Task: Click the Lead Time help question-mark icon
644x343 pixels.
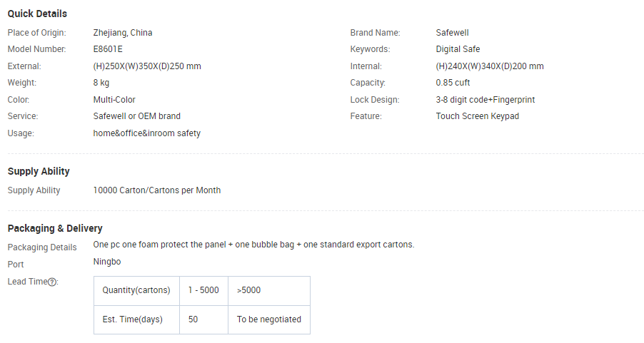Action: click(x=52, y=282)
